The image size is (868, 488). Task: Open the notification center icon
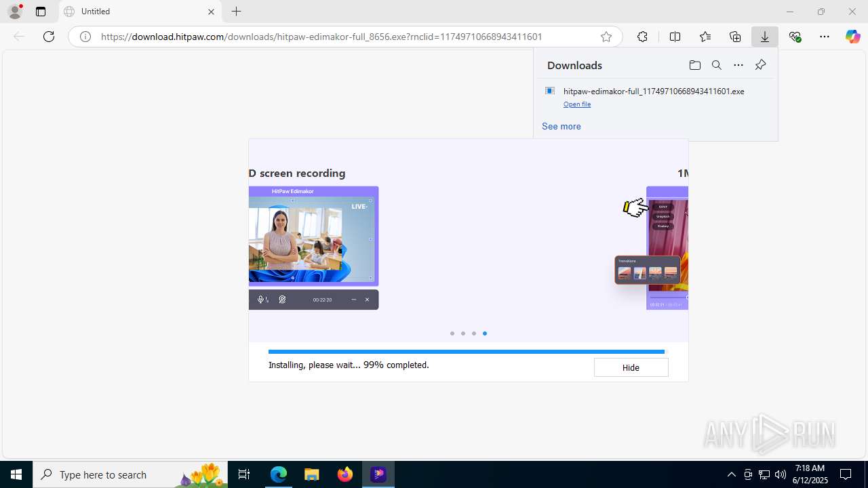coord(846,474)
